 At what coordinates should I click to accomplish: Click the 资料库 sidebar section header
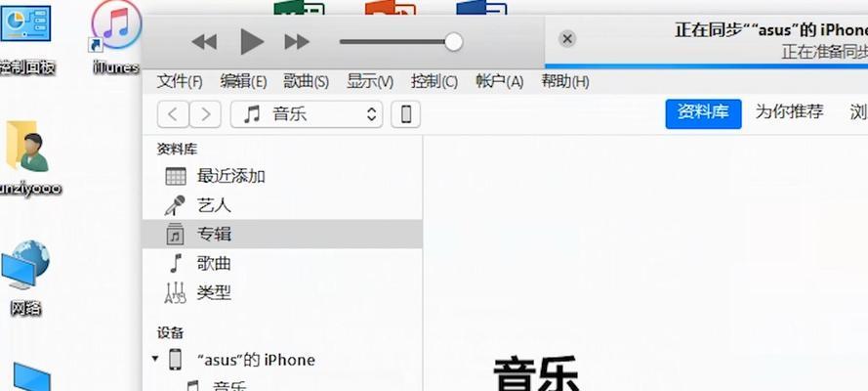click(x=177, y=149)
